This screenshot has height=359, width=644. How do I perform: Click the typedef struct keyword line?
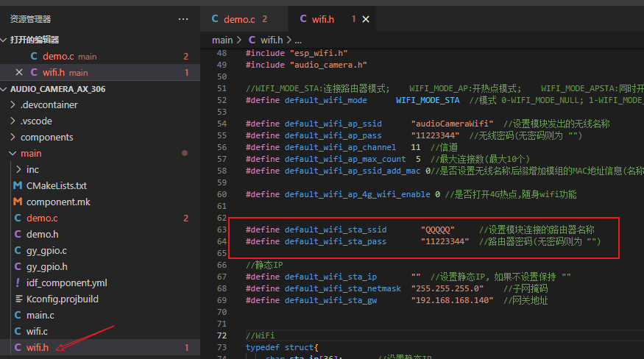point(282,347)
